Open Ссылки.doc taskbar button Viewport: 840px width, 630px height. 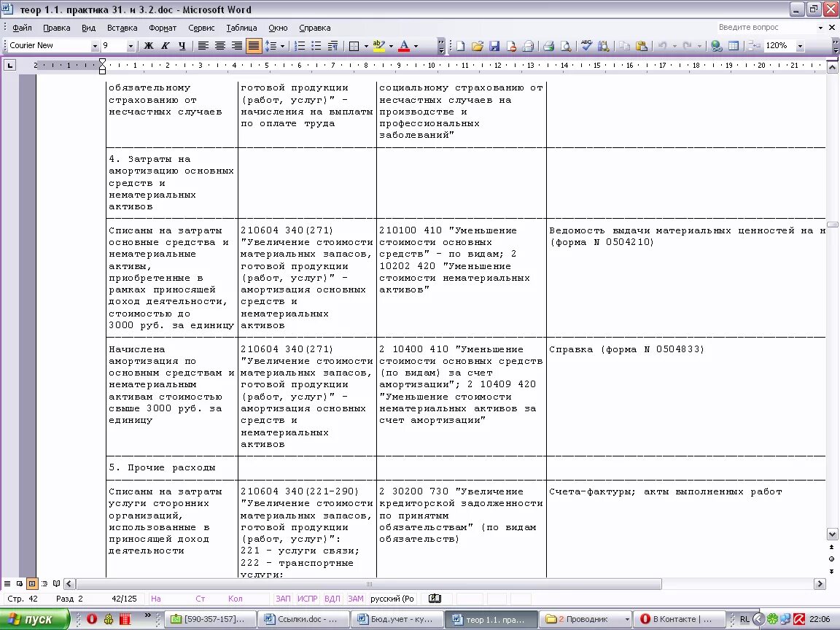[x=303, y=619]
